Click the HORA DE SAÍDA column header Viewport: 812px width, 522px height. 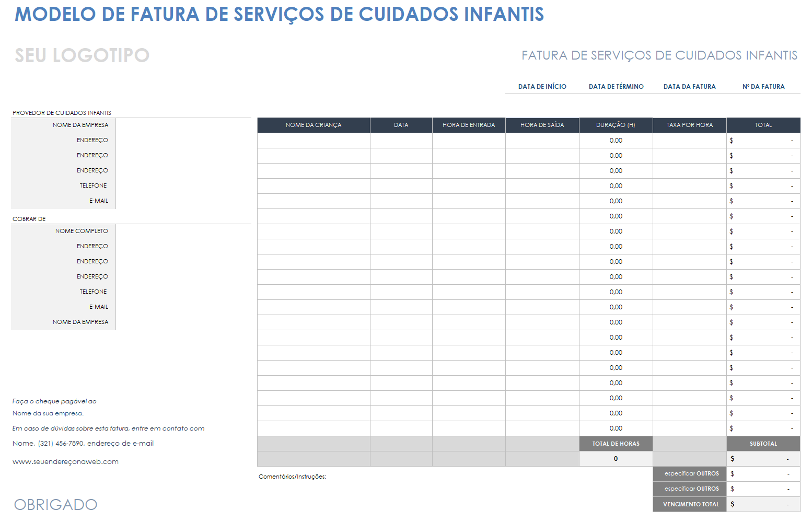542,125
